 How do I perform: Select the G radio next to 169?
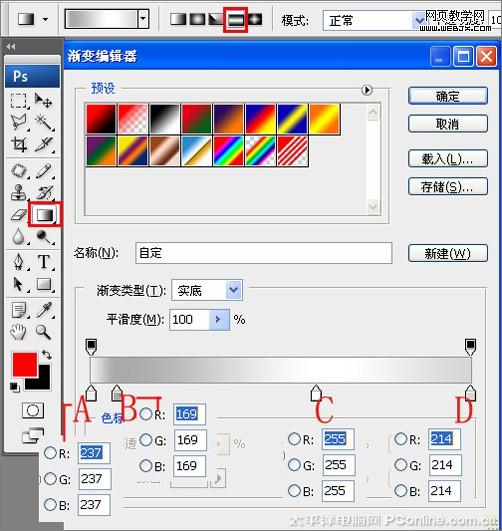pos(146,440)
